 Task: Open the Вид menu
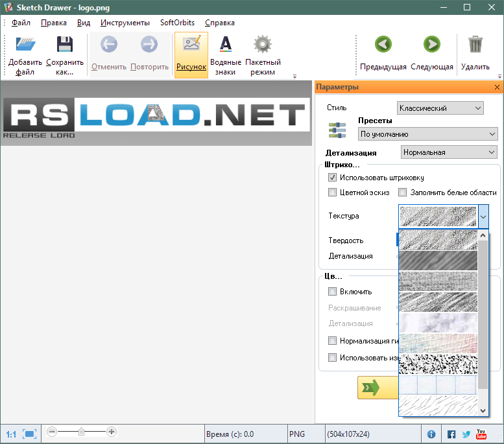[84, 23]
